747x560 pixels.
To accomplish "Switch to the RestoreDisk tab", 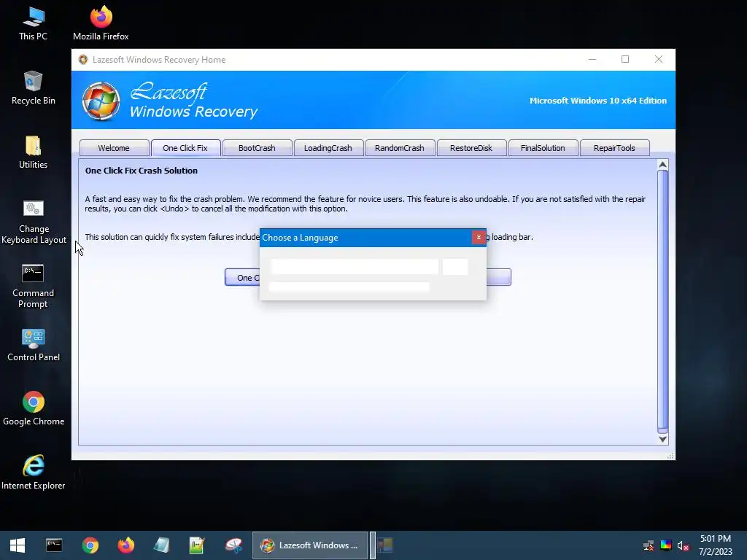I will coord(471,148).
